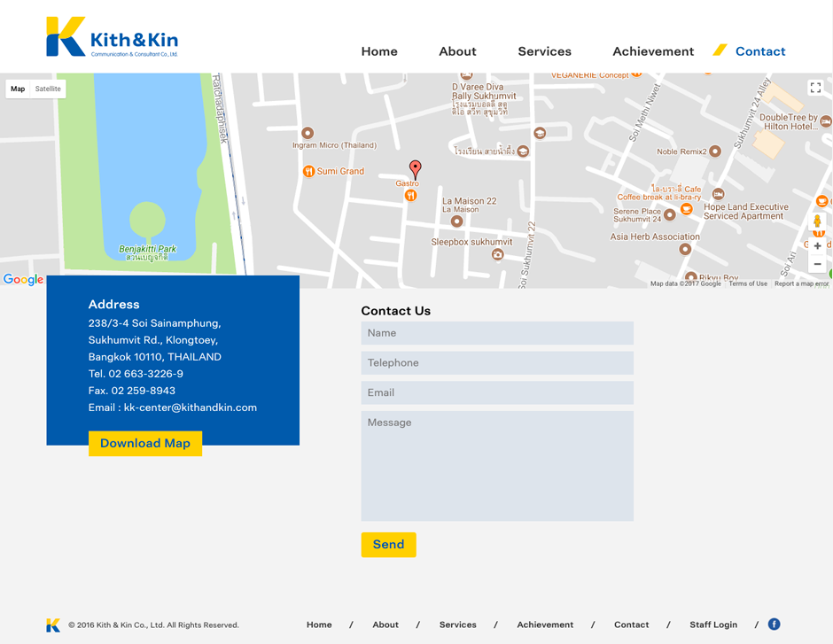
Task: Click Hope Land Executive hotel icon
Action: tap(719, 194)
